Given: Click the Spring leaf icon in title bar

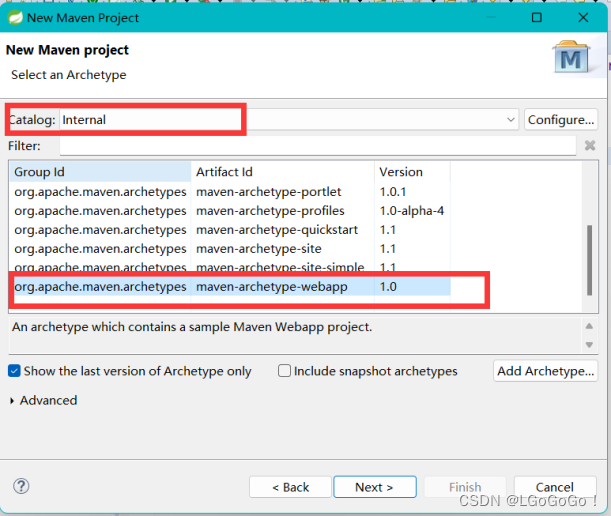Looking at the screenshot, I should pos(15,18).
